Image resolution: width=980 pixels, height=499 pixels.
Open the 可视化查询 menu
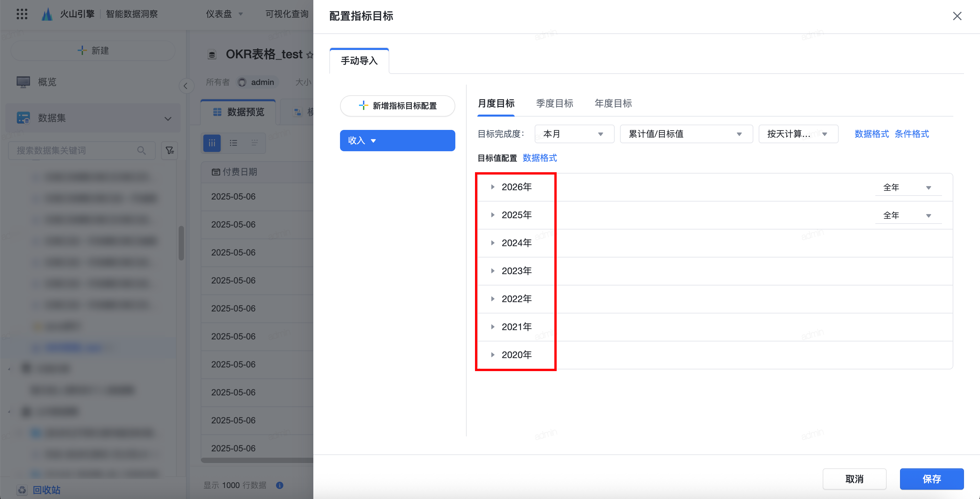287,14
